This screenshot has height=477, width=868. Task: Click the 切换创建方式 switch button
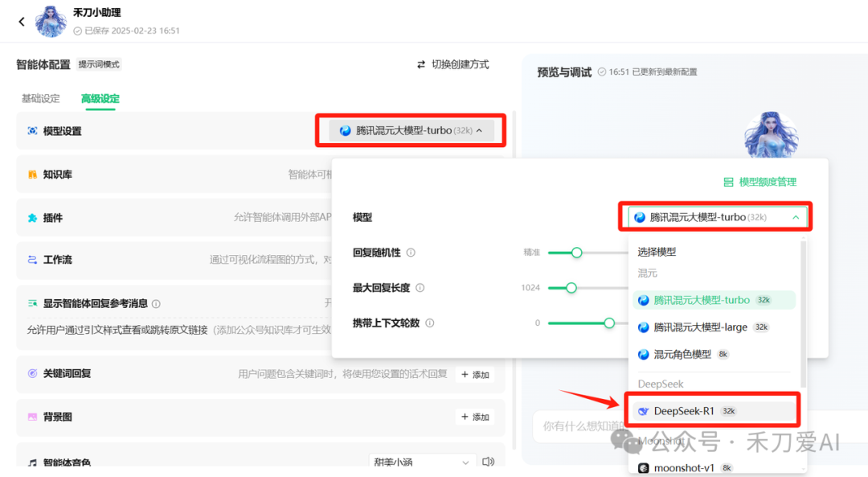click(452, 64)
